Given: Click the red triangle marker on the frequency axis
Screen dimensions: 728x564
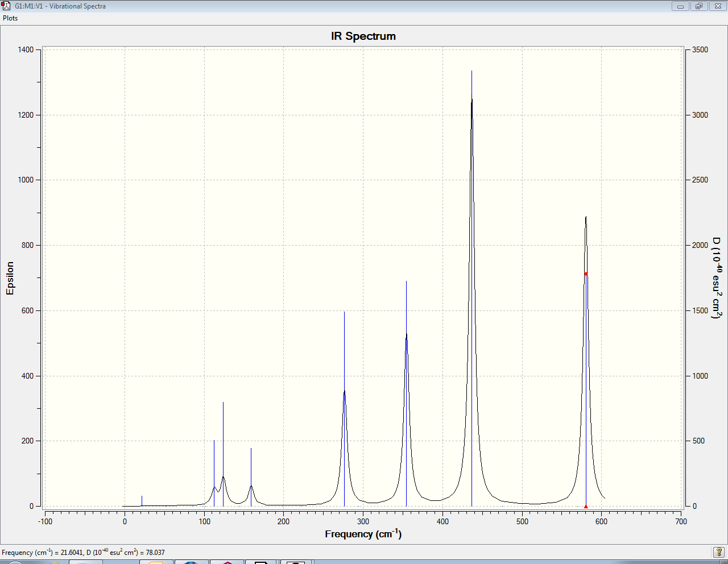Looking at the screenshot, I should 586,506.
